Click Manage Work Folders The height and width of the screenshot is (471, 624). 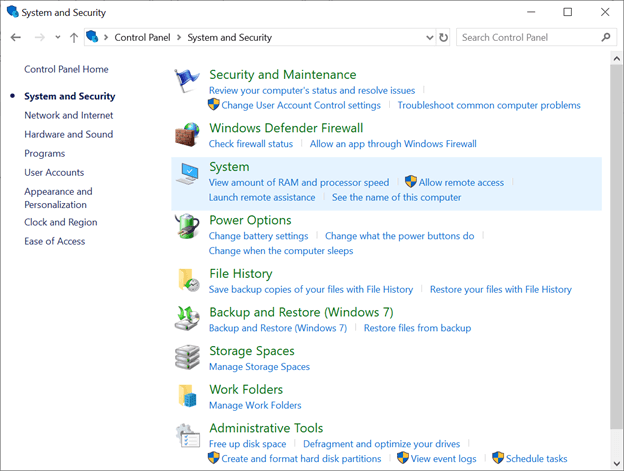[x=255, y=405]
